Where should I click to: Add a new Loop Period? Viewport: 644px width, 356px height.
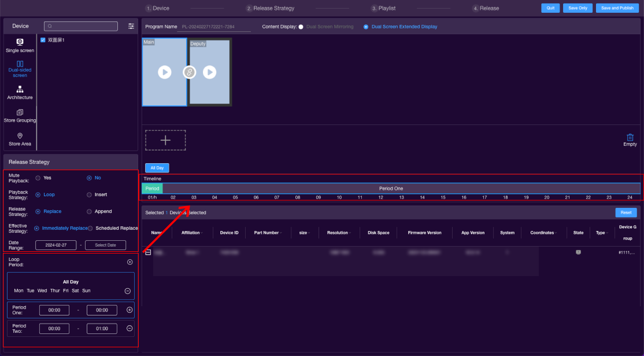click(x=130, y=262)
